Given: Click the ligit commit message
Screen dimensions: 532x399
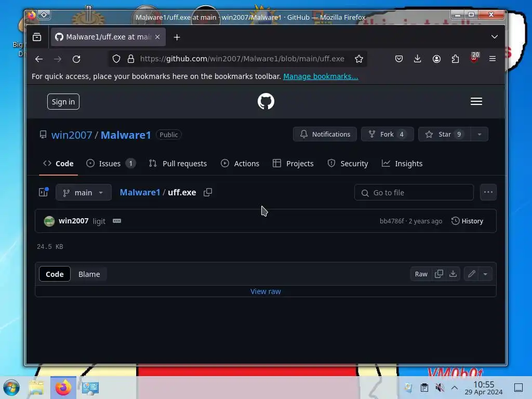Looking at the screenshot, I should [99, 221].
